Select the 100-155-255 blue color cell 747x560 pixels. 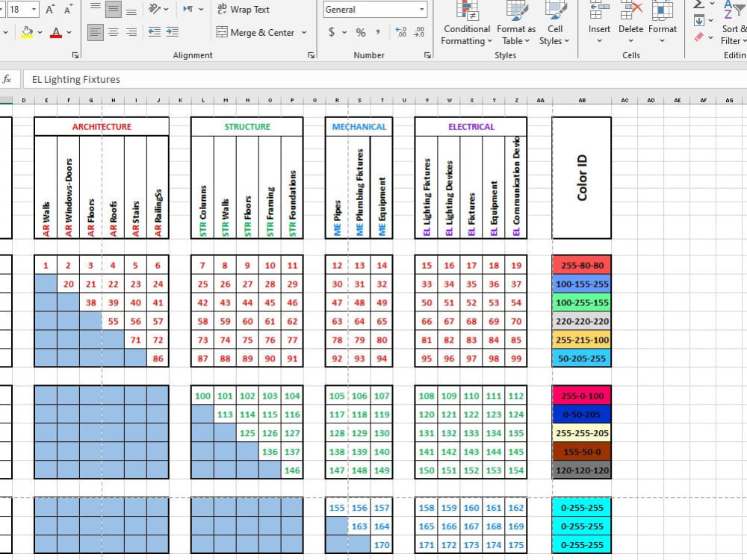[582, 284]
